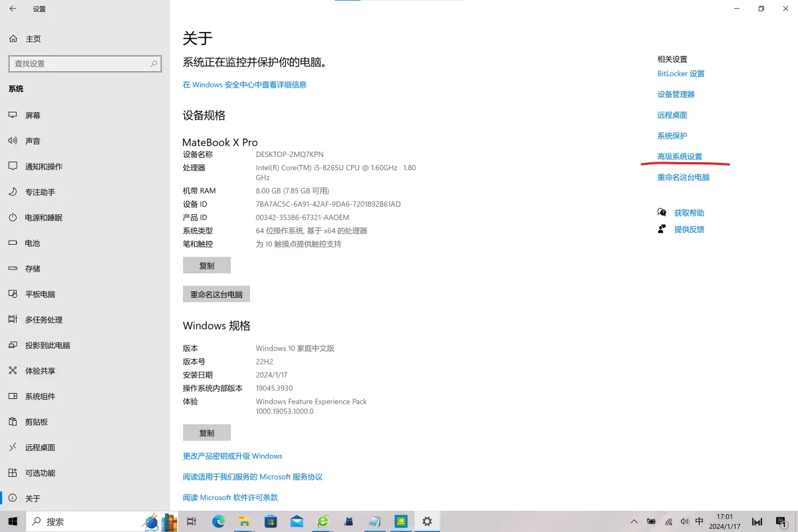The image size is (798, 532).
Task: Click the device name DESKTOP-2MQ7KPN
Action: [x=289, y=154]
